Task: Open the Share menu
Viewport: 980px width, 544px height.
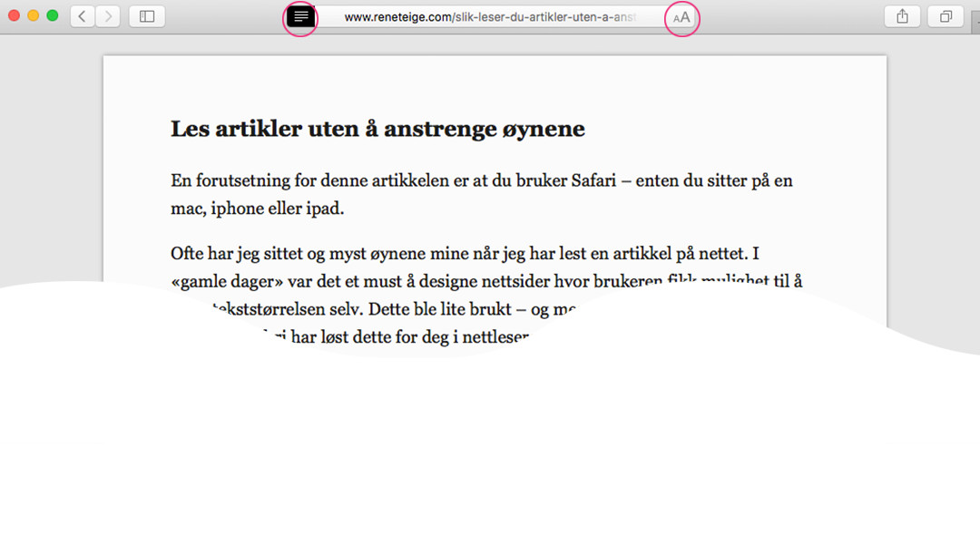Action: coord(902,16)
